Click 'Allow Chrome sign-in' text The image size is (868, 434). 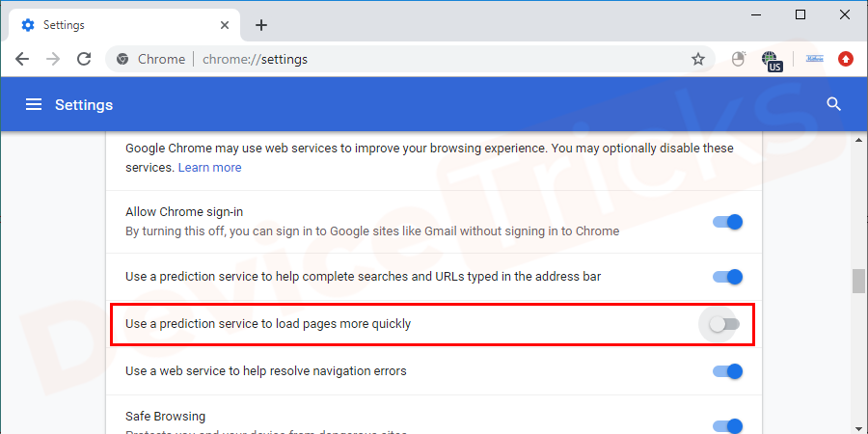[x=184, y=212]
